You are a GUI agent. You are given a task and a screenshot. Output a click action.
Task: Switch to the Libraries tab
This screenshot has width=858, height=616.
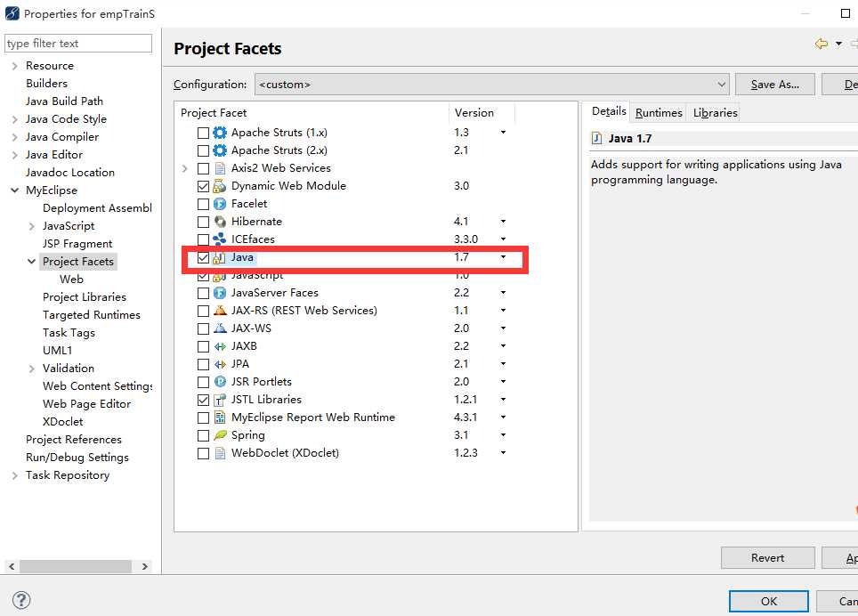(715, 113)
